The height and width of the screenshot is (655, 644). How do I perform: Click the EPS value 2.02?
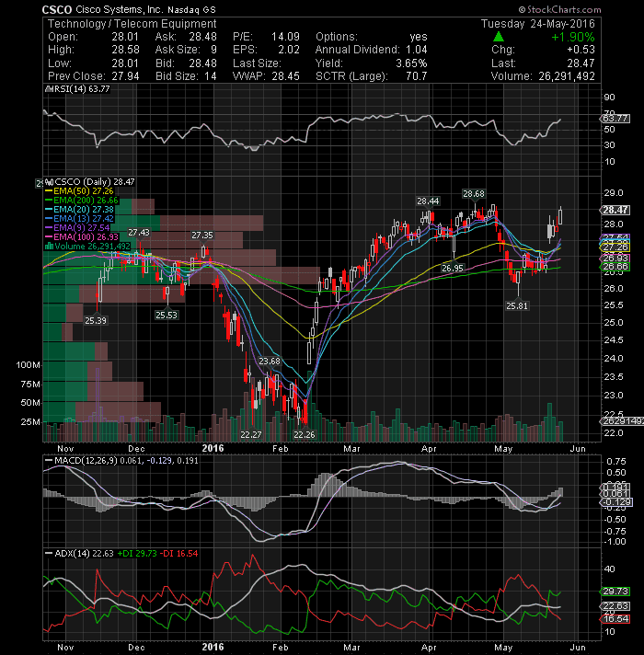(289, 50)
